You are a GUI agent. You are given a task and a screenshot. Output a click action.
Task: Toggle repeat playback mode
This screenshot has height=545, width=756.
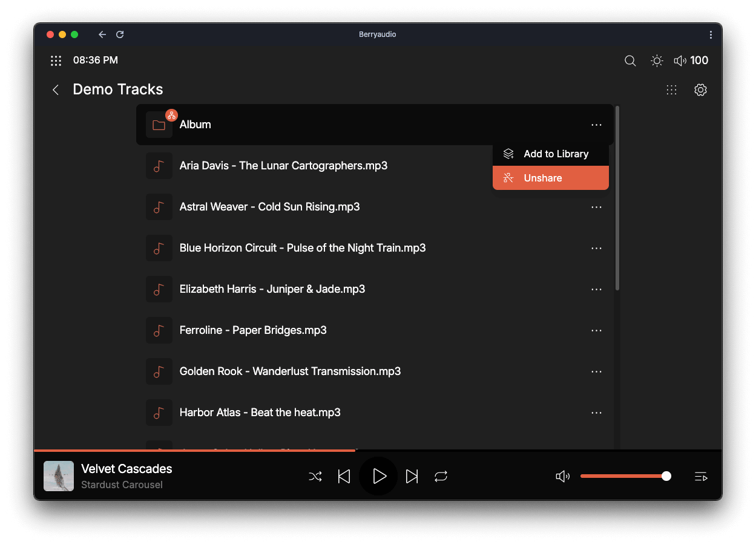441,477
